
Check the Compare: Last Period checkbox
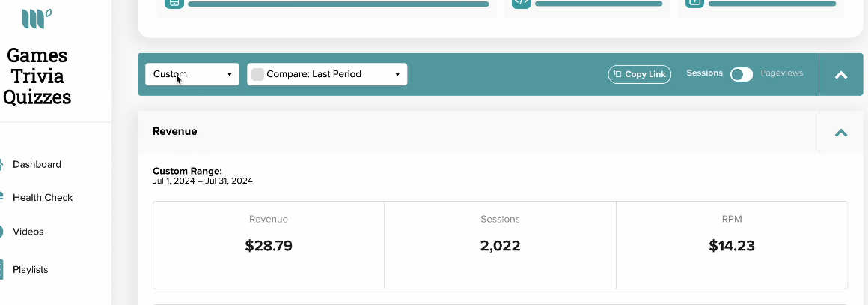pos(257,74)
